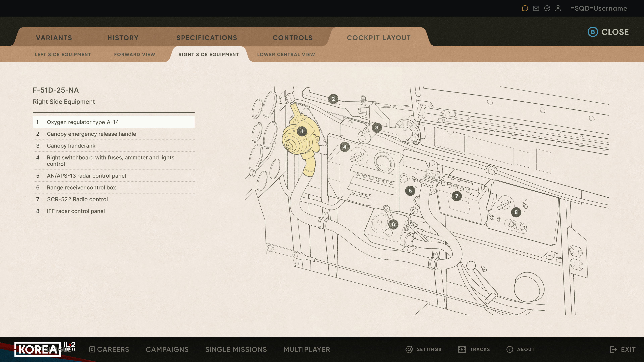
Task: Open the Lower Central View sub-tab
Action: [x=286, y=54]
